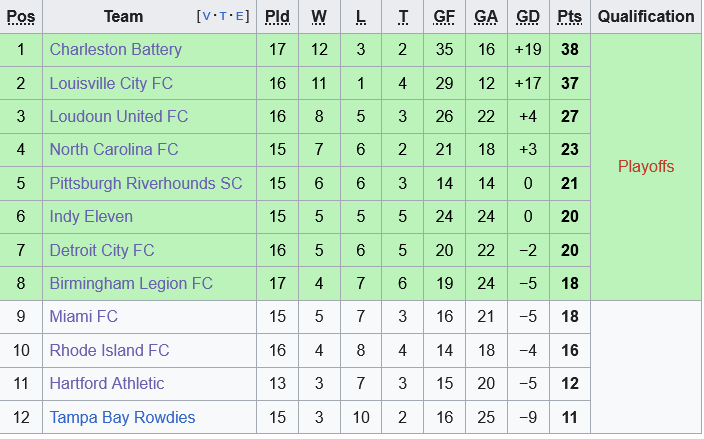Click the red Playoffs link
Viewport: 704px width, 439px height.
point(646,167)
